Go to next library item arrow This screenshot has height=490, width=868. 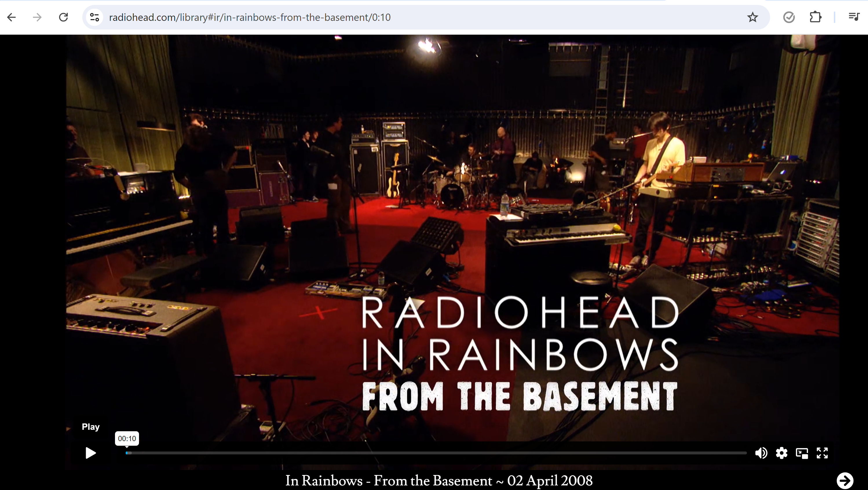(845, 480)
